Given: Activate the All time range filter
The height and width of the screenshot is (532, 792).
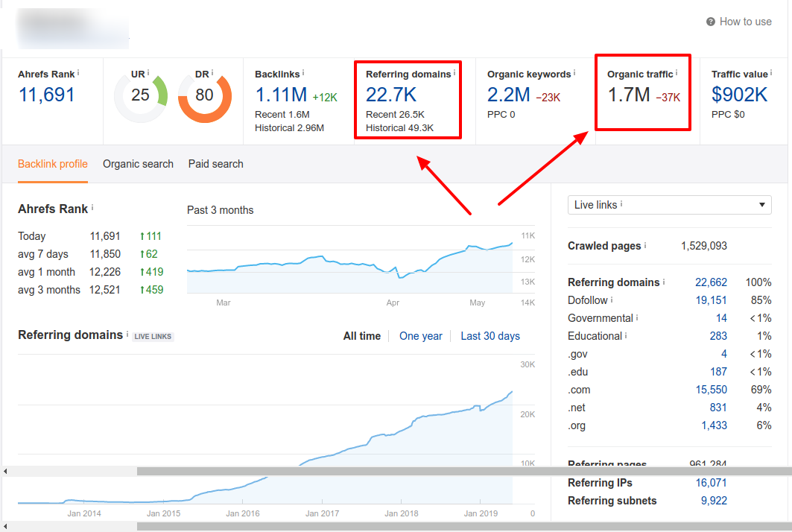Looking at the screenshot, I should click(362, 336).
